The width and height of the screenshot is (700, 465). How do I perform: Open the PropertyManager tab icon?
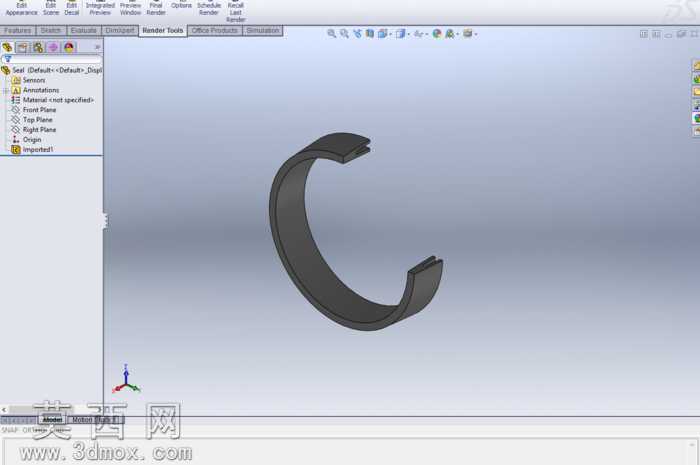click(x=22, y=47)
